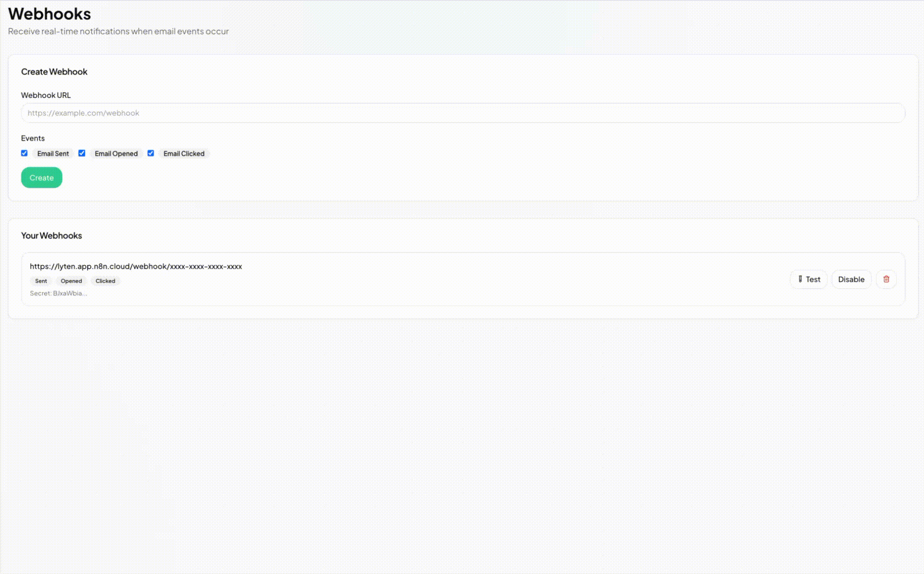Click the Your Webhooks section title
Image resolution: width=924 pixels, height=574 pixels.
(51, 236)
